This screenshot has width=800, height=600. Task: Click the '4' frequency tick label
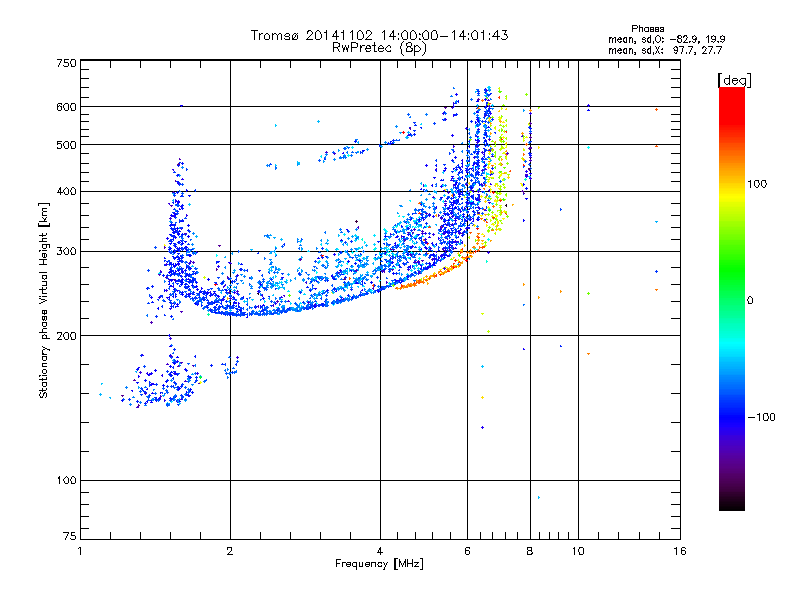click(380, 551)
